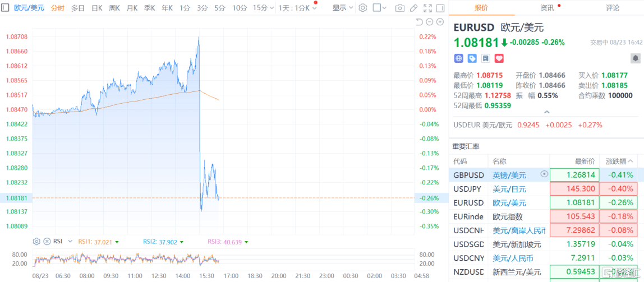
Task: Open GBPUSD 英镑/美元 link
Action: [x=509, y=175]
